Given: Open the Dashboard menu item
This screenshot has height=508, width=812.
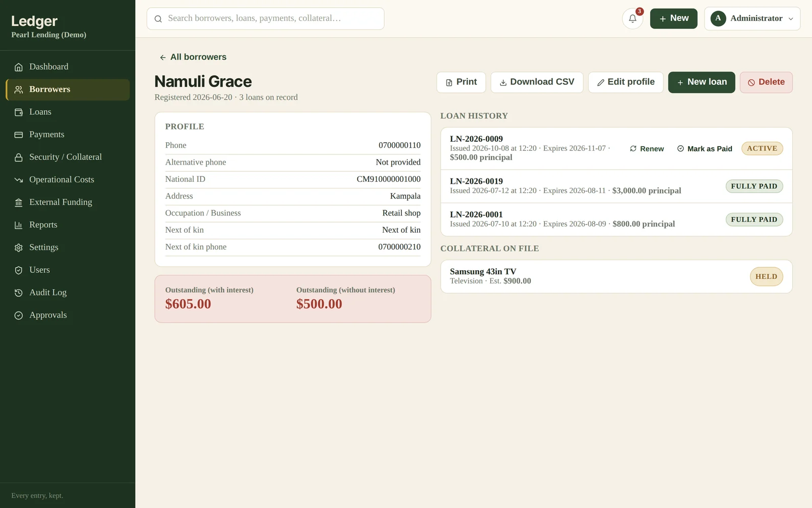Looking at the screenshot, I should pyautogui.click(x=67, y=67).
